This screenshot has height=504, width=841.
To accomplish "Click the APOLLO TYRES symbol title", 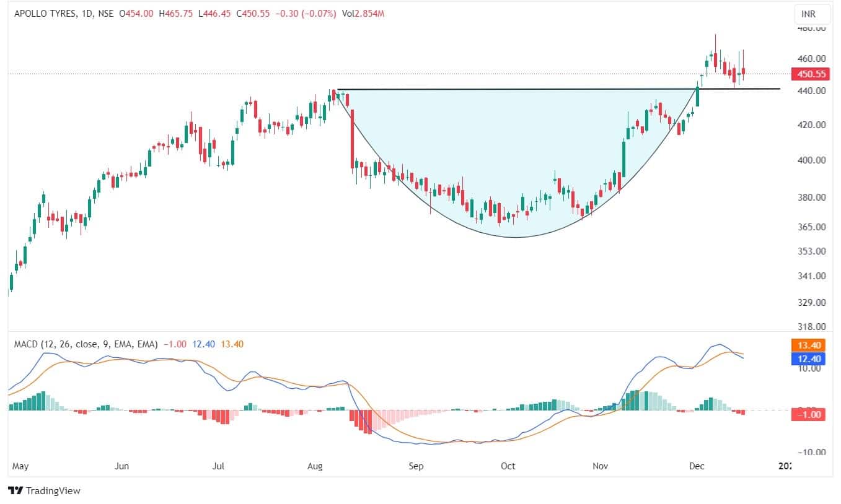I will [41, 13].
